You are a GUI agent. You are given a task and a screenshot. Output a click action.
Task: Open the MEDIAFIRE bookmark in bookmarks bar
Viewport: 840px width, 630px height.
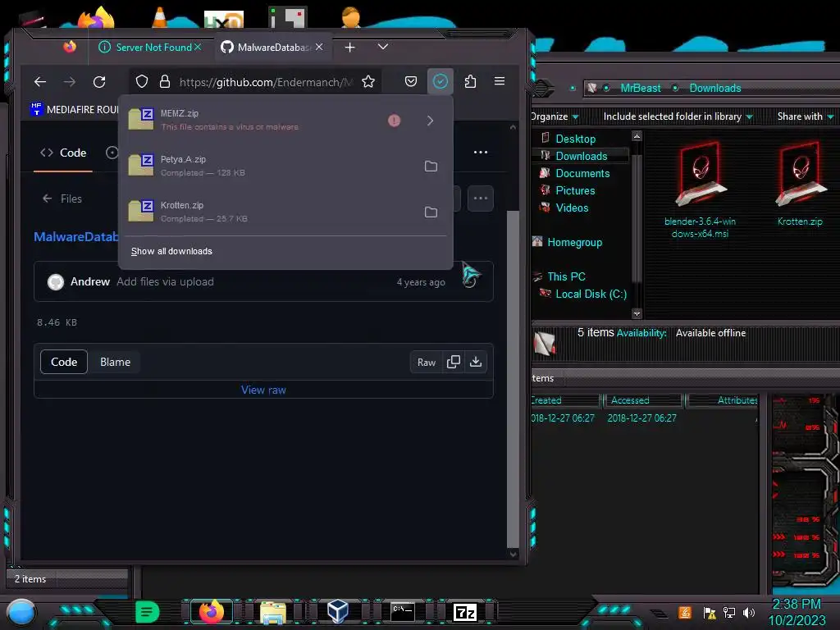(x=75, y=109)
